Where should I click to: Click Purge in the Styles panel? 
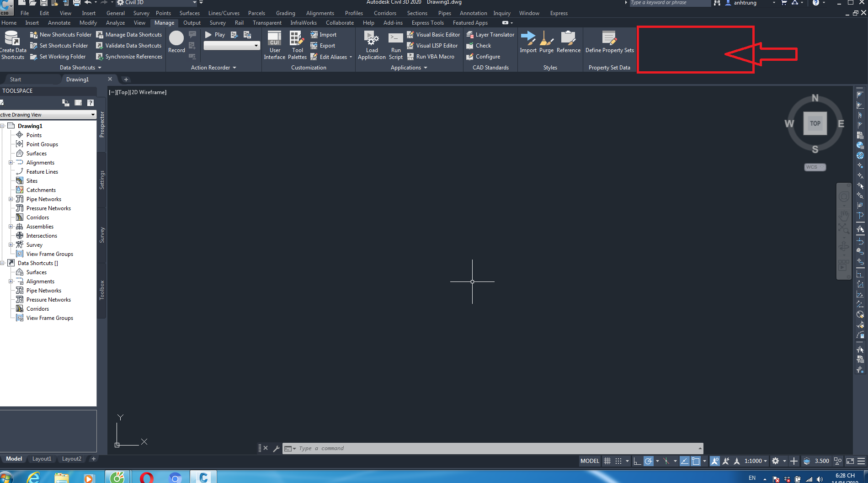pos(547,42)
